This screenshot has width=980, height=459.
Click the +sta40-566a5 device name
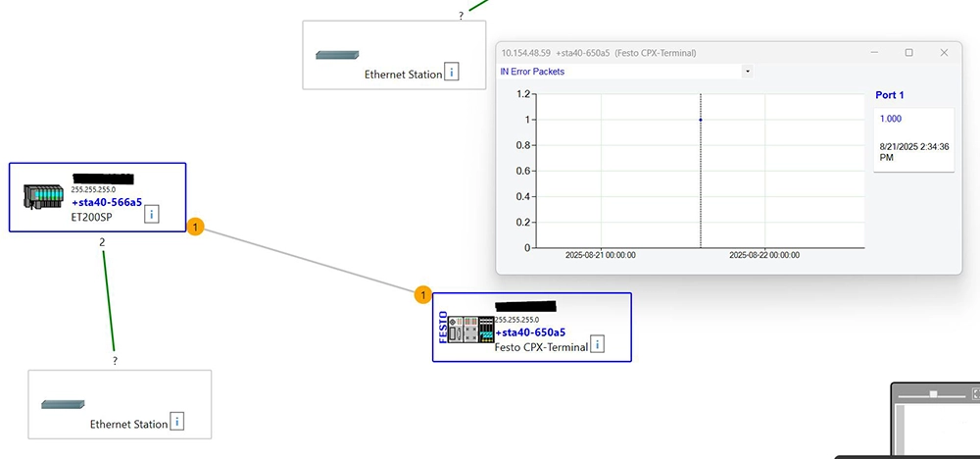coord(106,202)
